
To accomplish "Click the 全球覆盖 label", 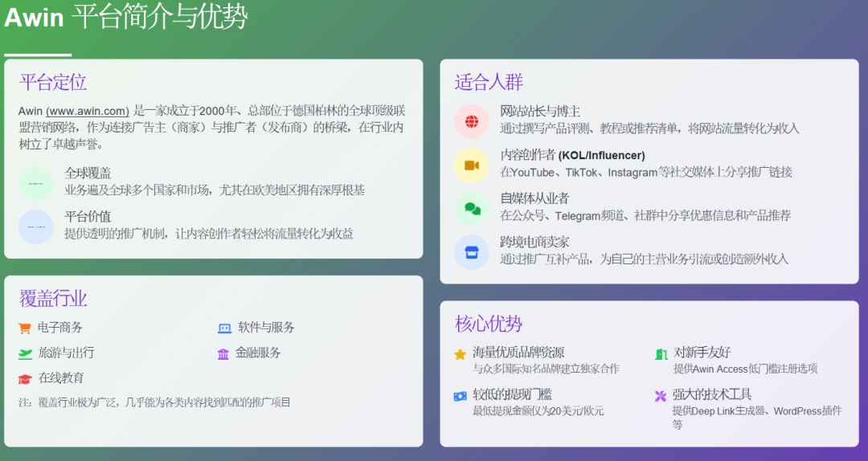I will (x=88, y=173).
